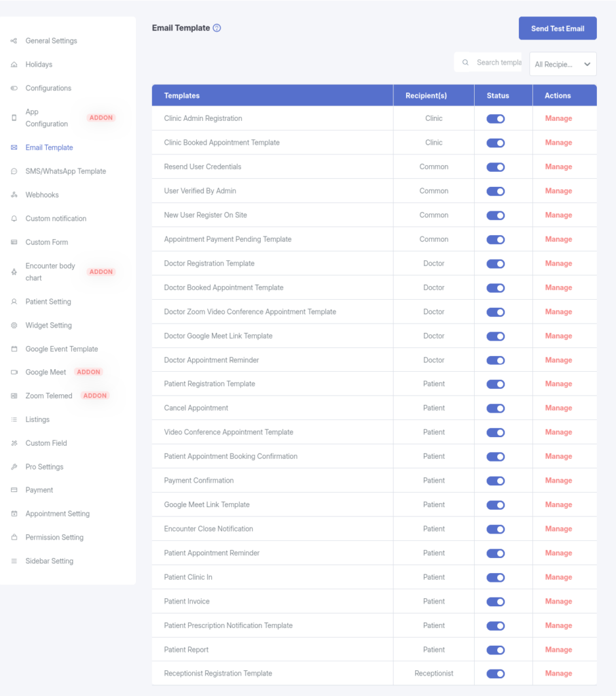Manage the Receptionist Registration Template

click(558, 674)
